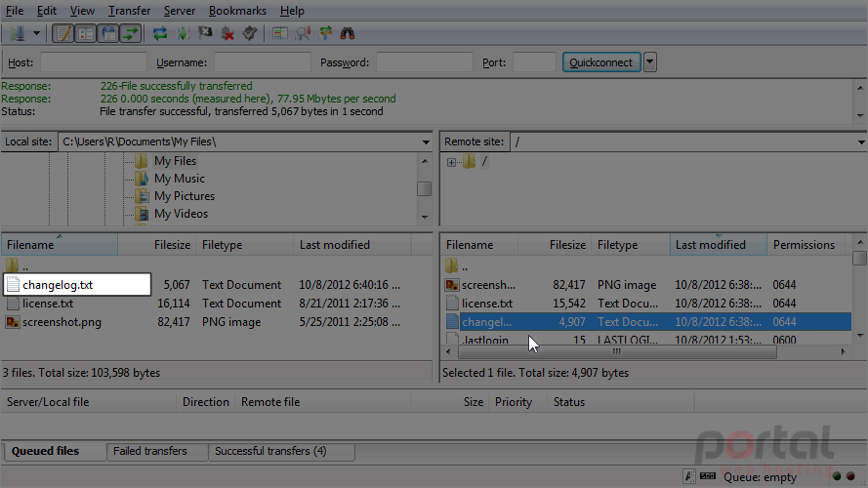868x488 pixels.
Task: Click message log scroll up arrow
Action: [x=860, y=88]
